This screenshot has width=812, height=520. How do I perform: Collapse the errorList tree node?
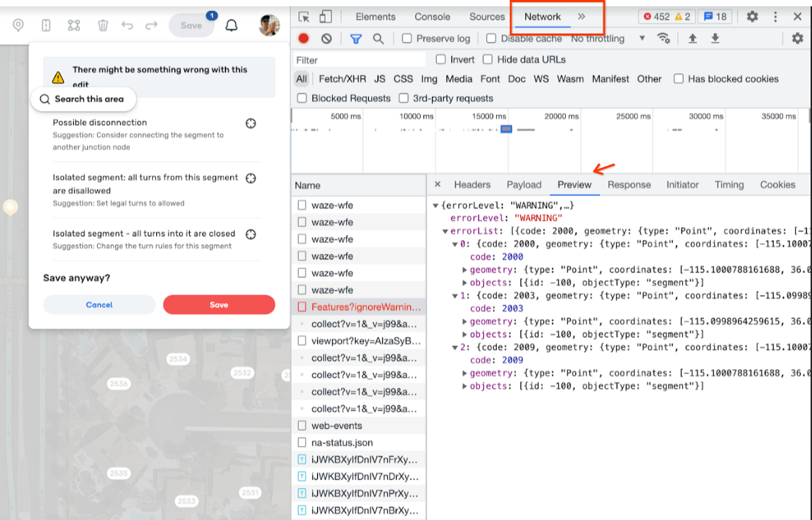pyautogui.click(x=445, y=231)
